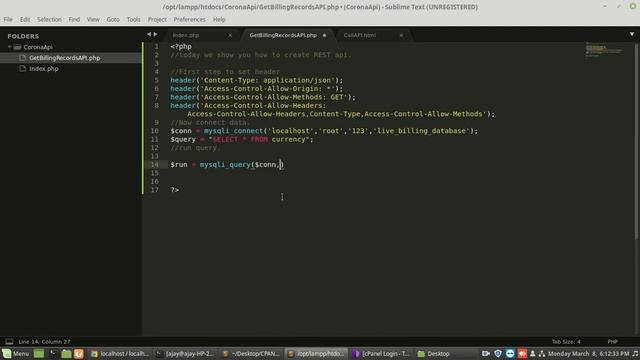Launch the terminal icon in taskbar
The image size is (640, 360).
pos(53,353)
